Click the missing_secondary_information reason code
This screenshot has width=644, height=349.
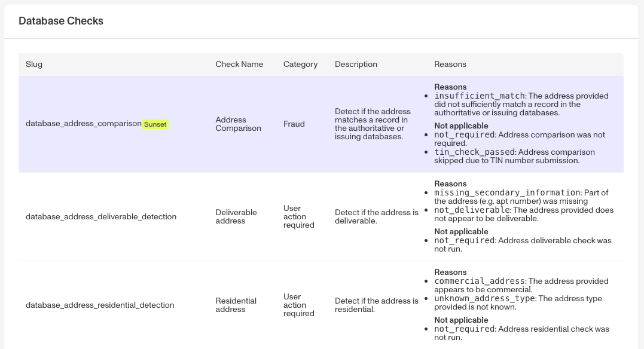click(507, 192)
